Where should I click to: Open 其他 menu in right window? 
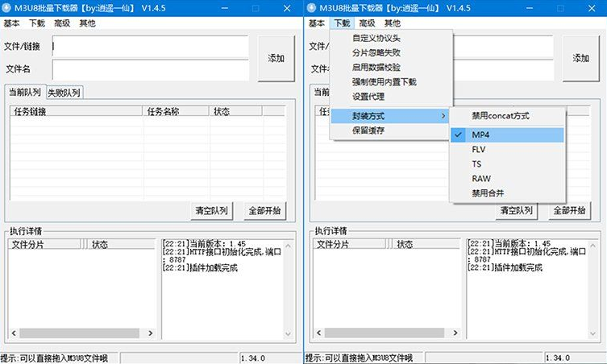tap(392, 23)
